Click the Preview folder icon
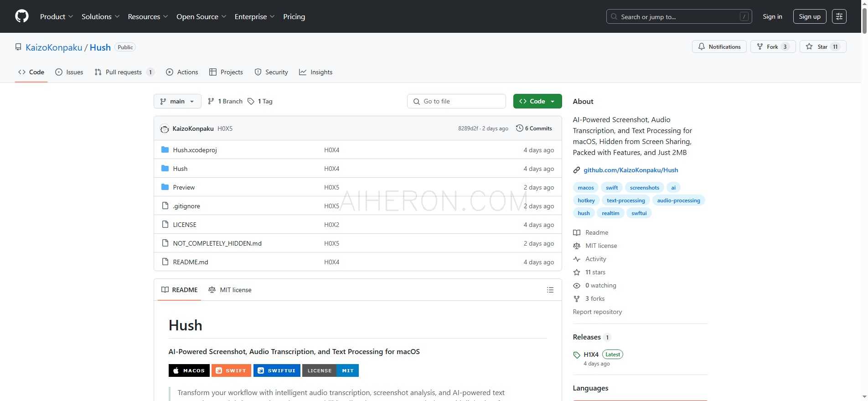The image size is (868, 401). [165, 187]
